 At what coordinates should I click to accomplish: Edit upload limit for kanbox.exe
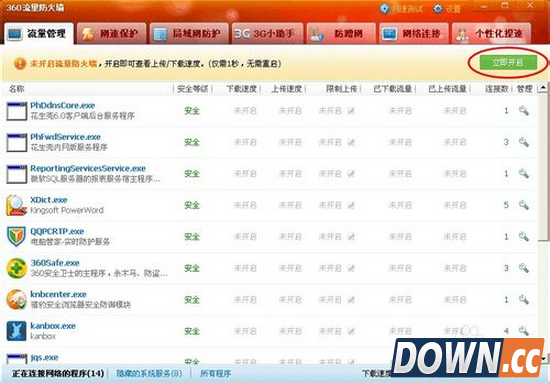[351, 331]
